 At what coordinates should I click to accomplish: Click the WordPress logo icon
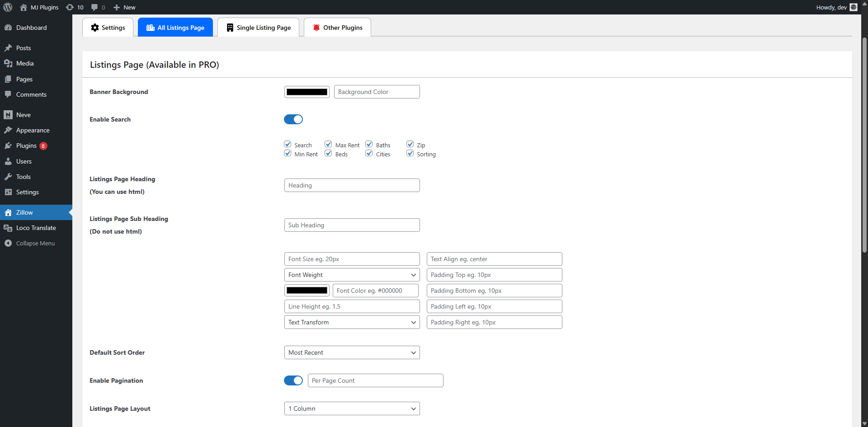(x=8, y=7)
